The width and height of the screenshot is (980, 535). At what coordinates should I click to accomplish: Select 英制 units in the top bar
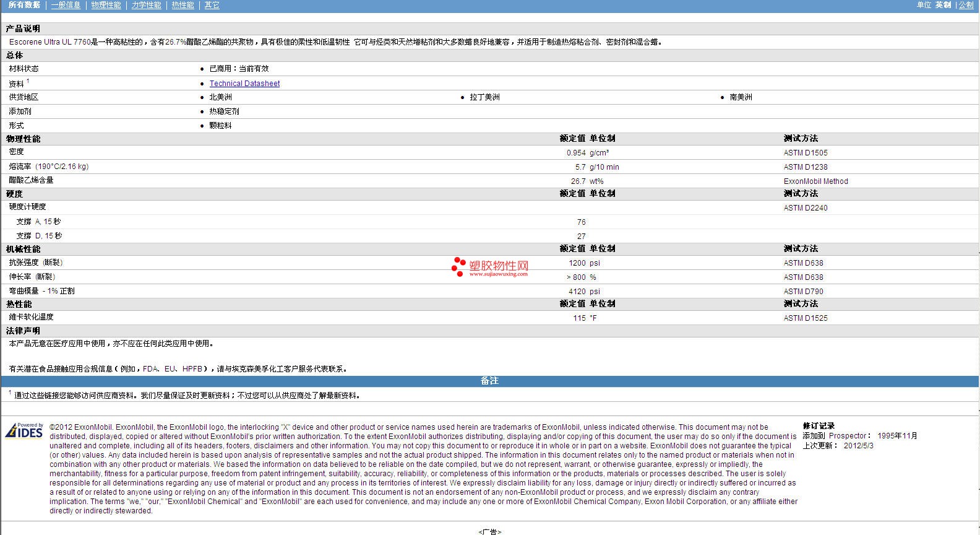pos(943,5)
